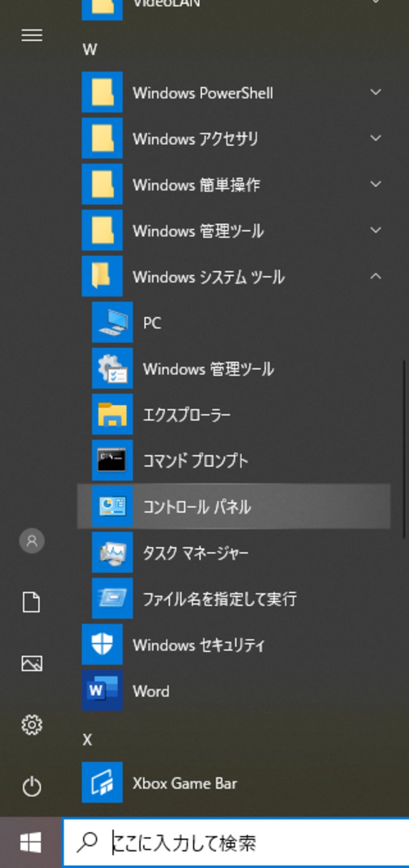Image resolution: width=409 pixels, height=868 pixels.
Task: Click the コマンド プロンプト terminal icon
Action: point(112,460)
